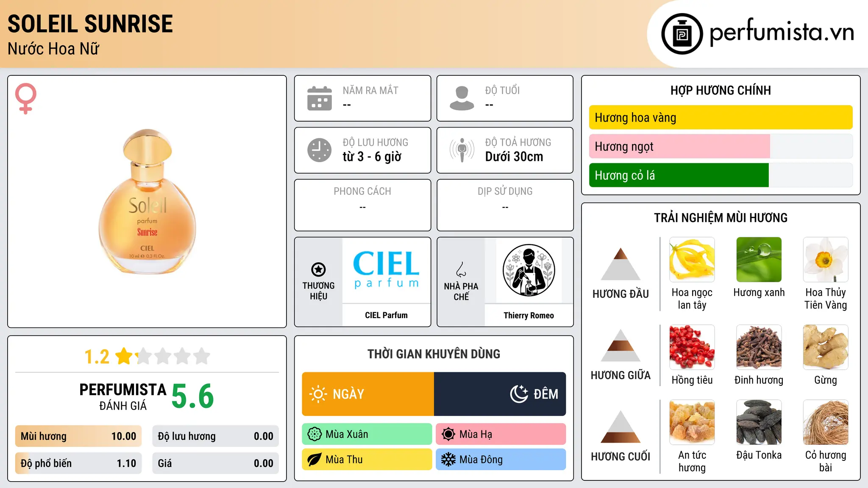868x488 pixels.
Task: Click the Hương cuối pyramid icon
Action: pyautogui.click(x=620, y=427)
